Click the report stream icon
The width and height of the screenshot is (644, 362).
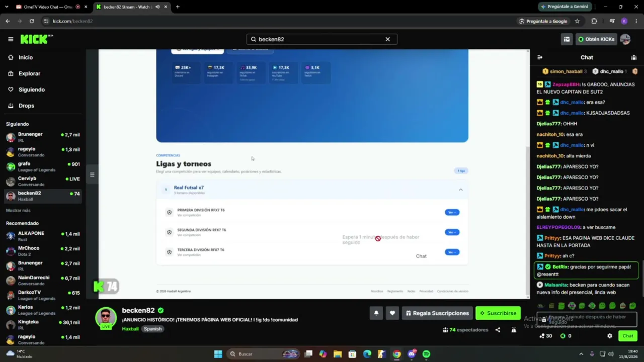click(x=514, y=330)
